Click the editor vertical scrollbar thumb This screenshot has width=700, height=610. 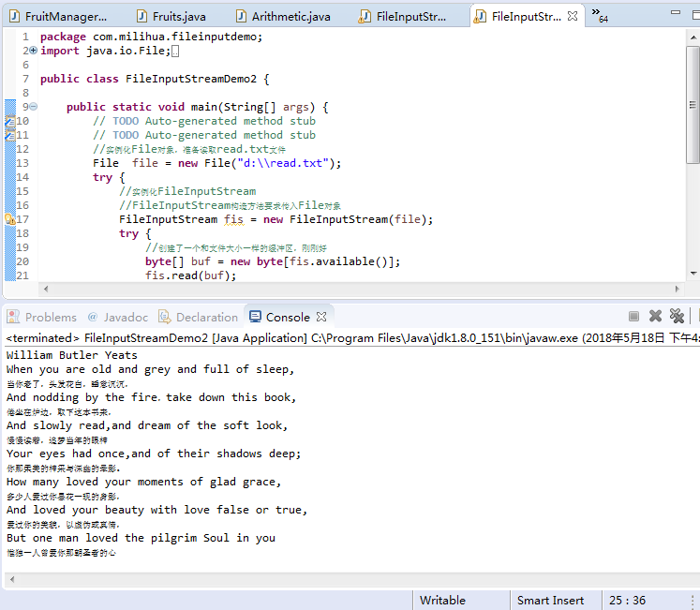(693, 105)
